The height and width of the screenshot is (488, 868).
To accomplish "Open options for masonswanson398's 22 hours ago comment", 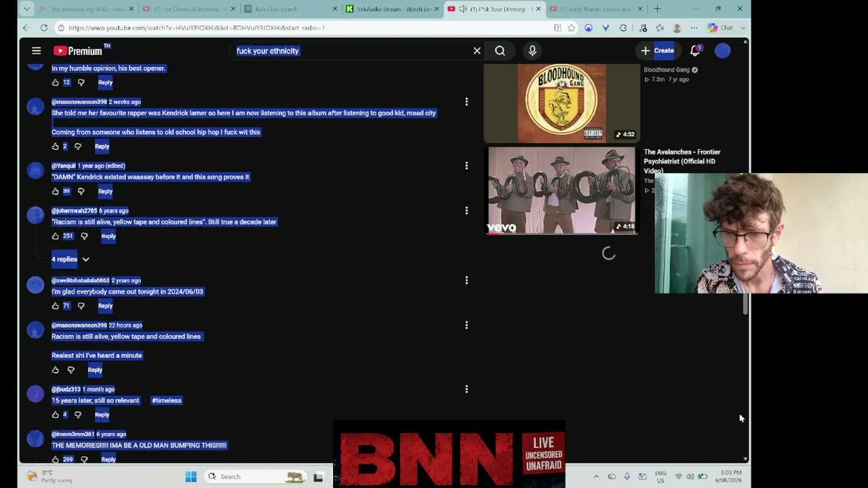I will click(x=467, y=325).
